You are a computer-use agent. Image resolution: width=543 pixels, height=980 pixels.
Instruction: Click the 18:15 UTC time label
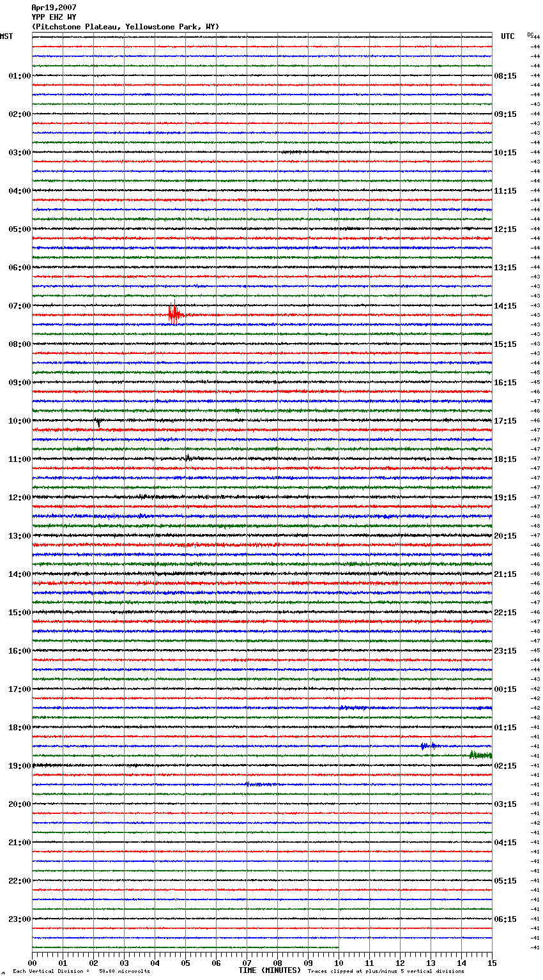pos(505,459)
